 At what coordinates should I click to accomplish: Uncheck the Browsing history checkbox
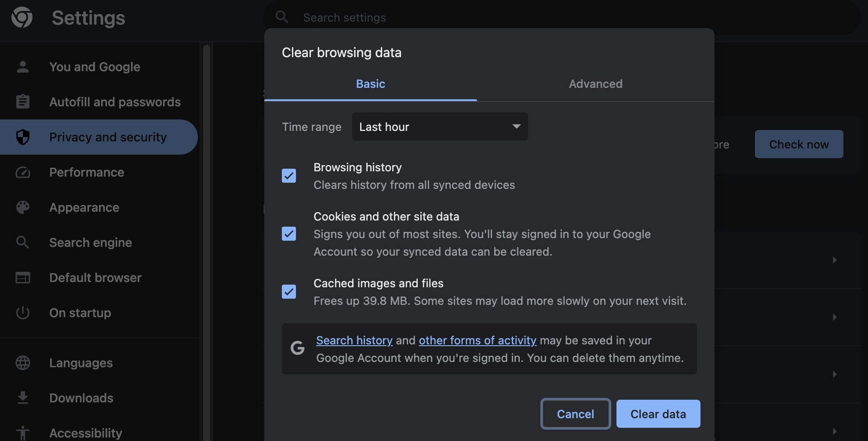pyautogui.click(x=289, y=176)
